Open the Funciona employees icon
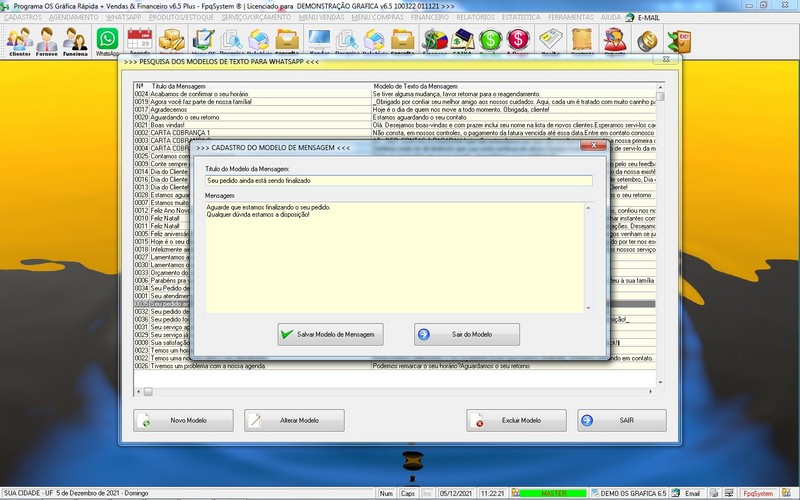800x500 pixels. pyautogui.click(x=75, y=41)
